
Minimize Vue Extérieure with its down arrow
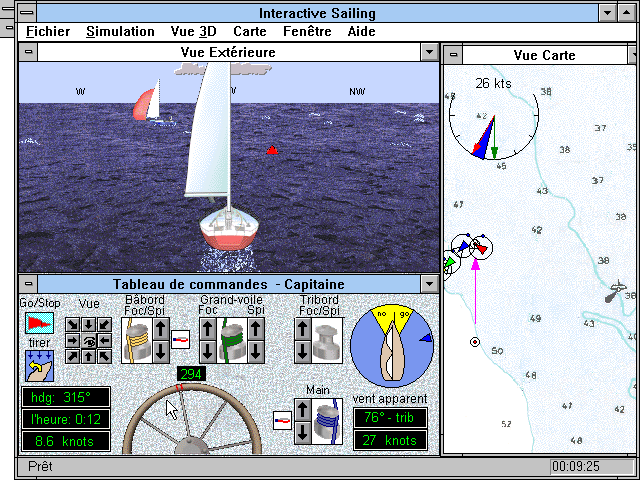coord(429,52)
